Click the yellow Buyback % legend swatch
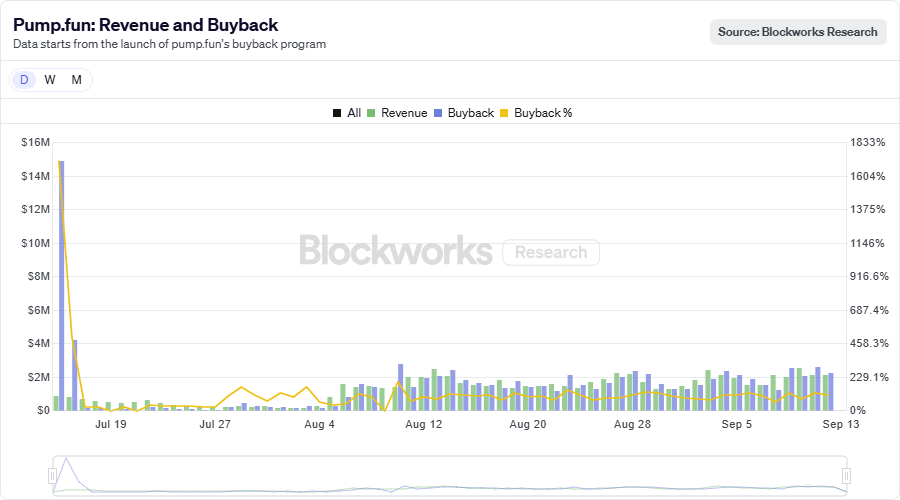 pos(504,113)
